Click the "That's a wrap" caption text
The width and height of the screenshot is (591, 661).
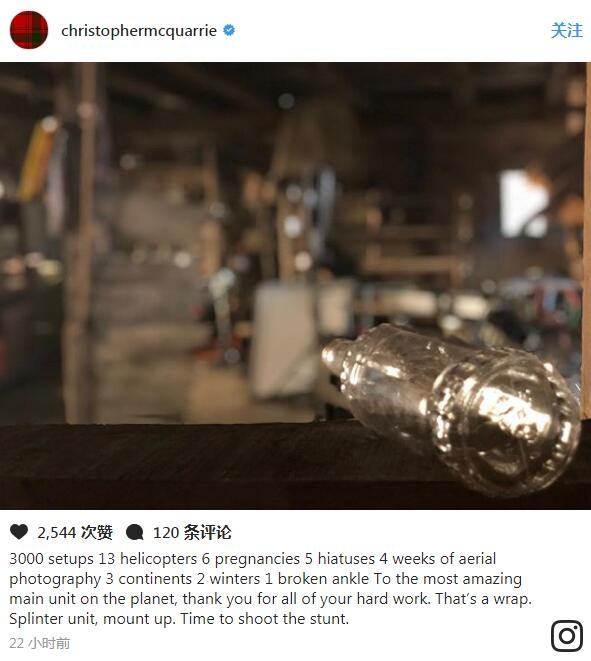[483, 599]
